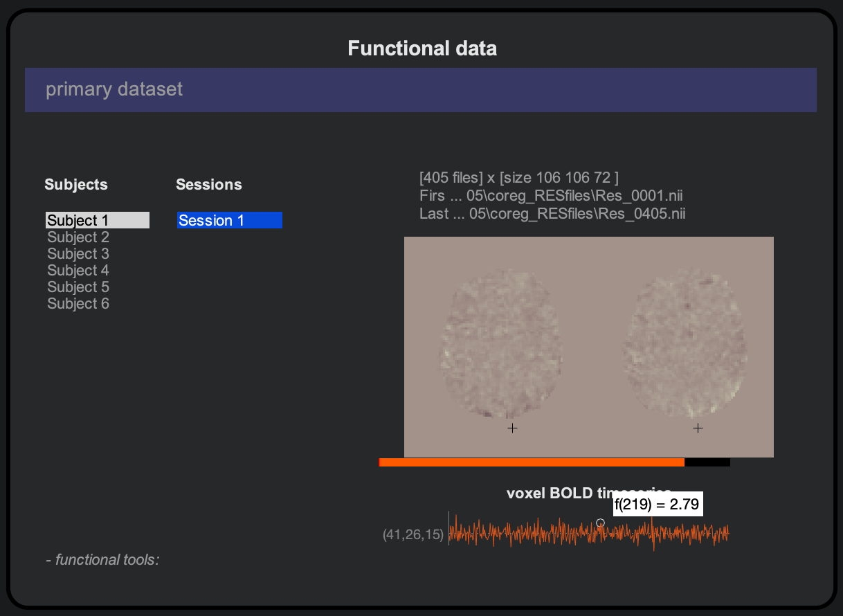Click the black unfilled end of the slider
Viewport: 843px width, 616px height.
tap(707, 462)
